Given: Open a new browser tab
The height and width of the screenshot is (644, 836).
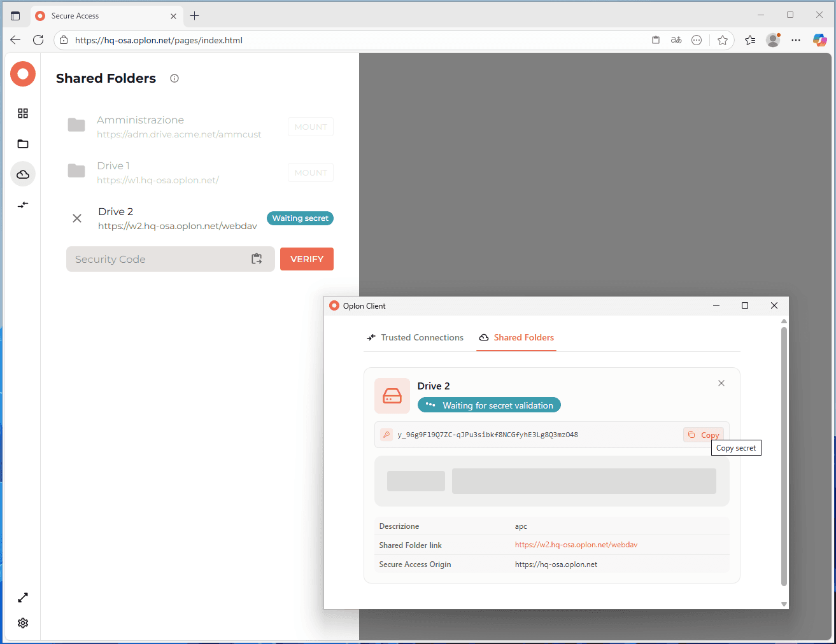Looking at the screenshot, I should click(195, 16).
